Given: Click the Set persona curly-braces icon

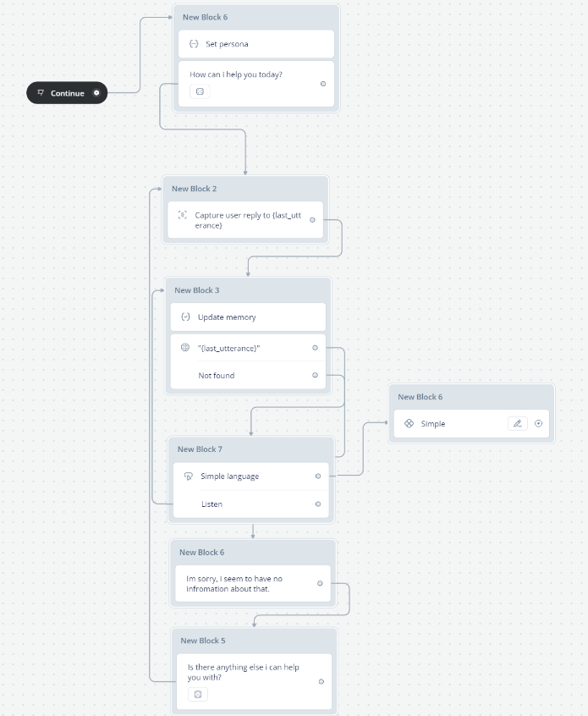Looking at the screenshot, I should [194, 44].
